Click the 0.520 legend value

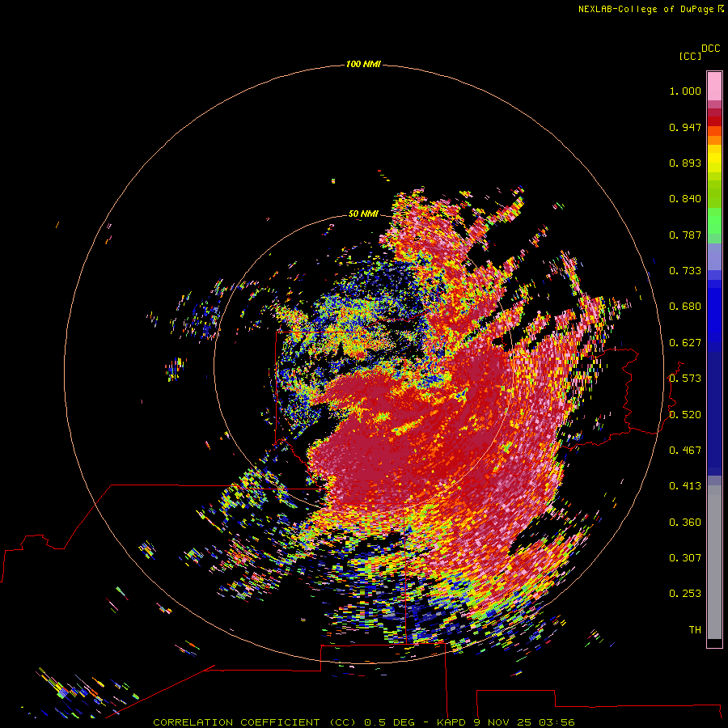[x=685, y=415]
